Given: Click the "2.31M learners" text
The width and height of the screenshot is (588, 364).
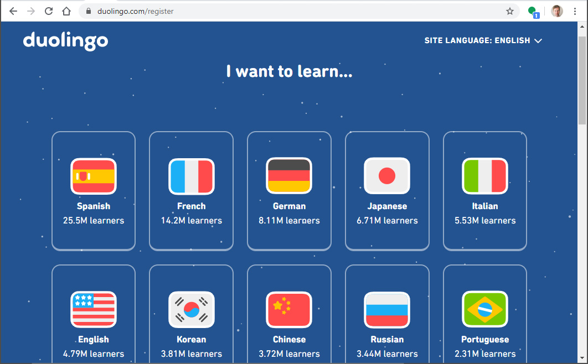Looking at the screenshot, I should click(x=485, y=354).
